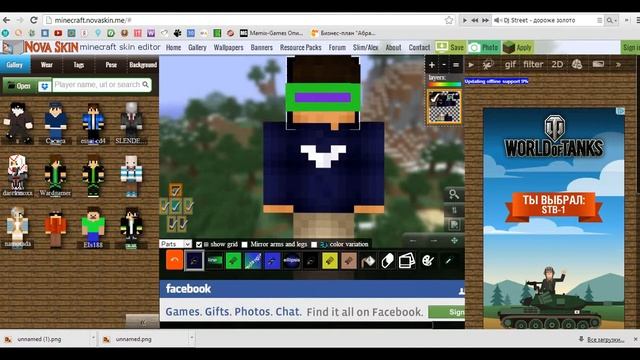Screen dimensions: 640x360
Task: Select the small pencil tool
Action: pos(448,261)
